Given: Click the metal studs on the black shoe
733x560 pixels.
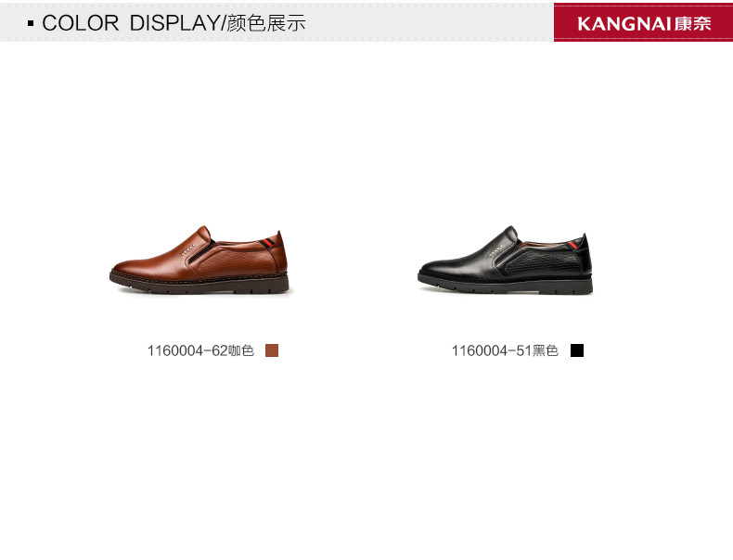Looking at the screenshot, I should [x=495, y=251].
